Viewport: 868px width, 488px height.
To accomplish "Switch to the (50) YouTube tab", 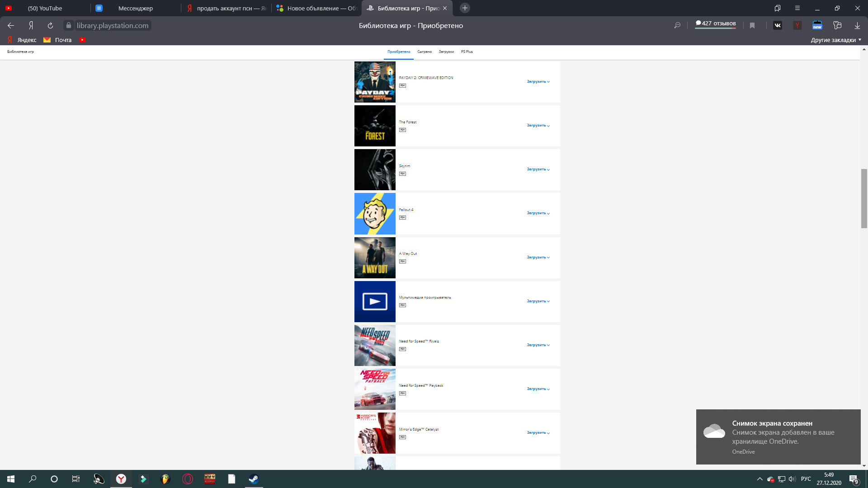I will click(x=45, y=8).
